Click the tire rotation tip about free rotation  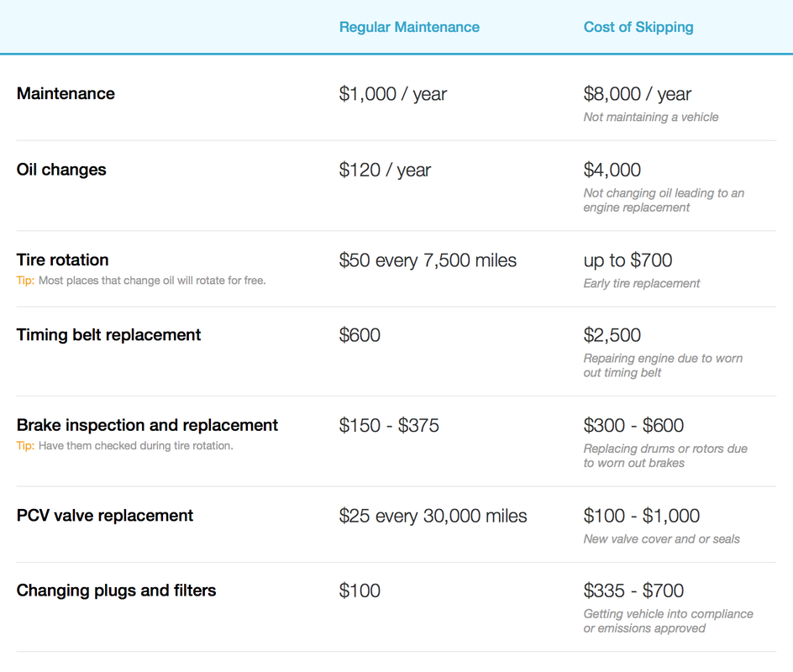click(x=141, y=281)
